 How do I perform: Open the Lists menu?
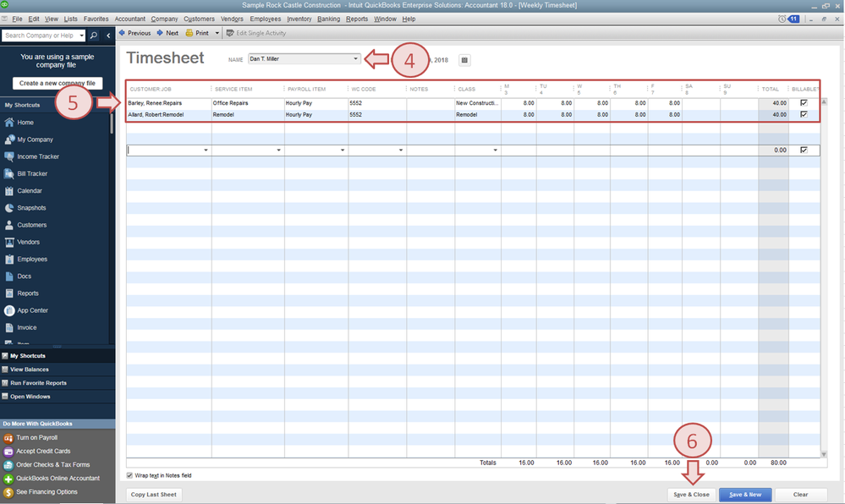tap(70, 19)
